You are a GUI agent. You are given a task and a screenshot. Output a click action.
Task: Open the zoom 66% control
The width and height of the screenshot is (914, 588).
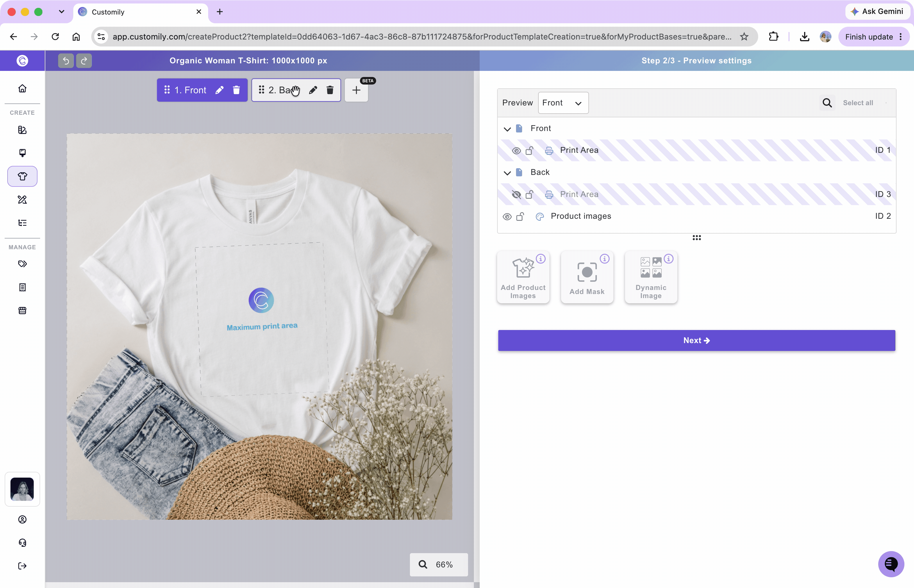[439, 564]
